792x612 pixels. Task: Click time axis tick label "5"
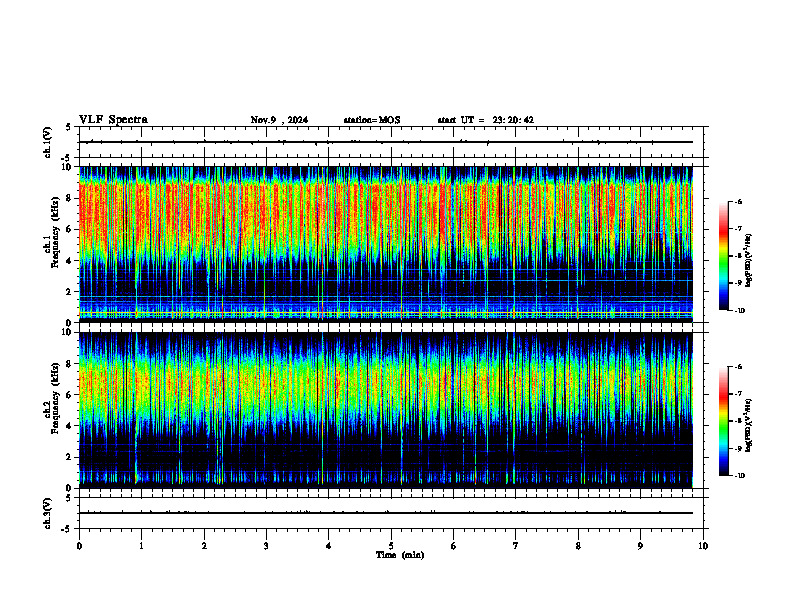click(391, 546)
